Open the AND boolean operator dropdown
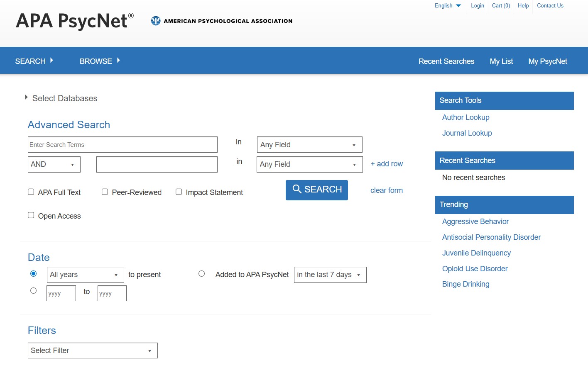 click(x=54, y=164)
